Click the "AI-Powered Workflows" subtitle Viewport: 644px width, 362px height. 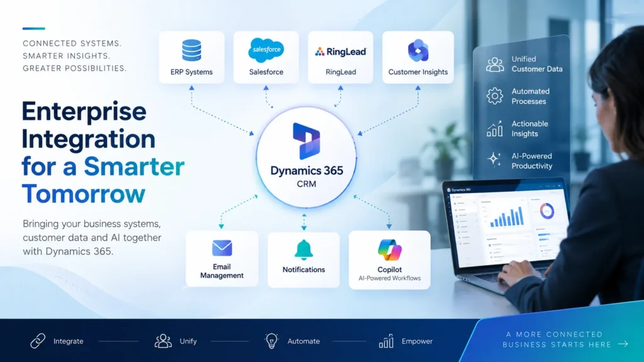point(389,278)
